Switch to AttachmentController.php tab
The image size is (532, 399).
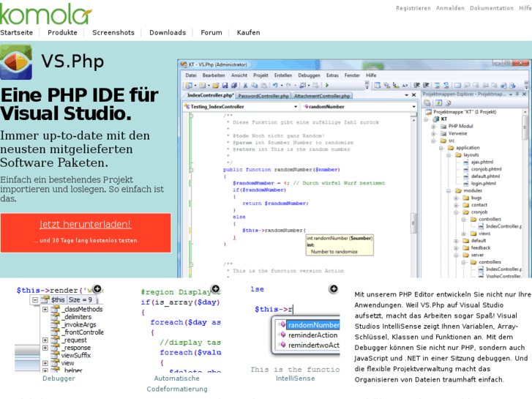pyautogui.click(x=322, y=96)
